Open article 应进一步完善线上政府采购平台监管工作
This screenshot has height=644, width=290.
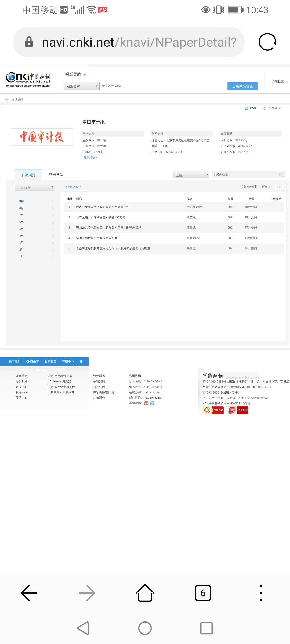[103, 207]
